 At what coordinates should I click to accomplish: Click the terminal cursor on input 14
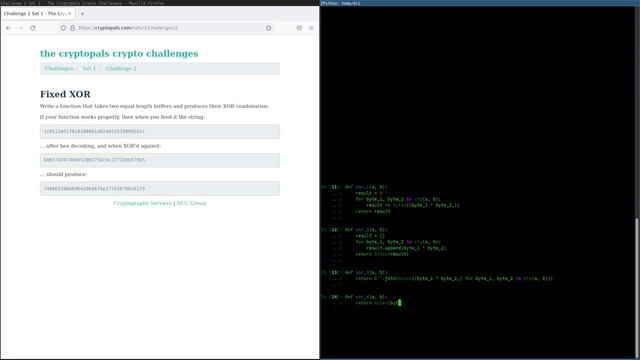[400, 303]
